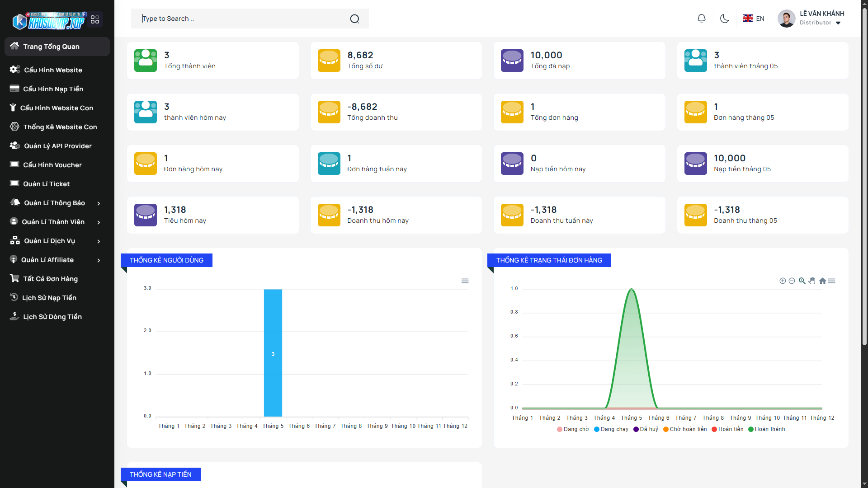The image size is (868, 488).
Task: Click the notification bell icon
Action: point(701,19)
